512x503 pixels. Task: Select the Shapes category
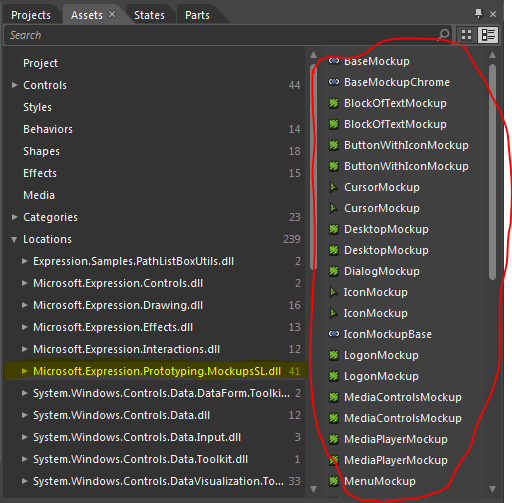tap(41, 151)
